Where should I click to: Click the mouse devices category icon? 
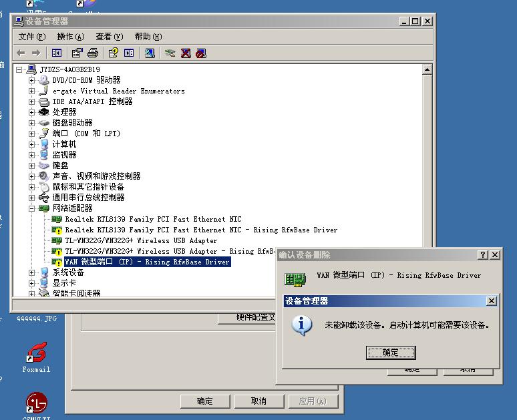(44, 187)
